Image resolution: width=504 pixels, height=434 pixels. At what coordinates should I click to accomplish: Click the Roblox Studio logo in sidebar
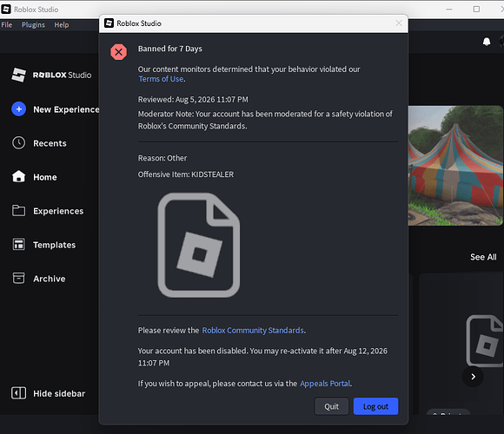point(51,75)
